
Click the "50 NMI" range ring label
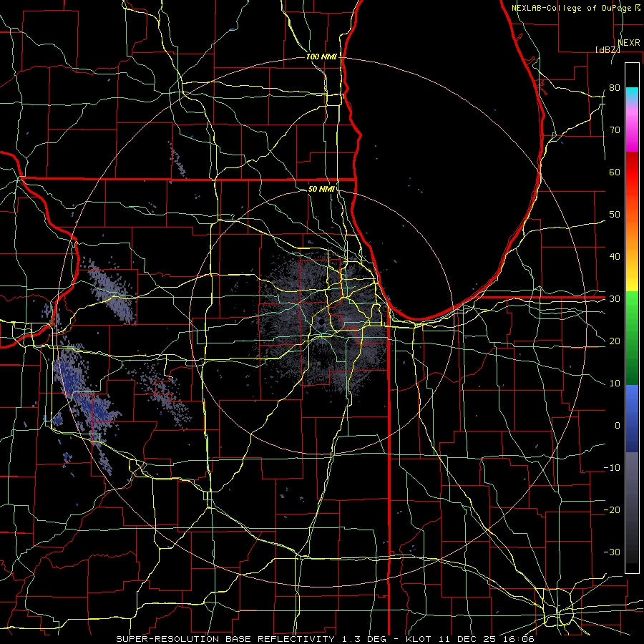click(321, 190)
